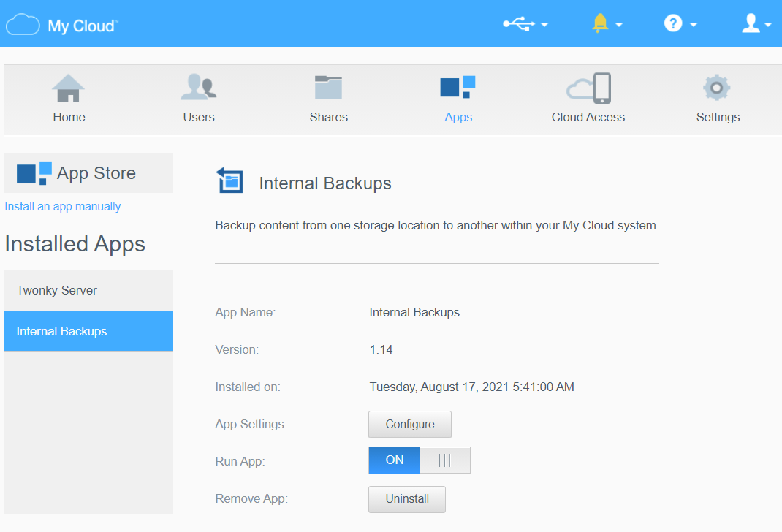Toggle the Run App ON switch
This screenshot has width=782, height=532.
pos(420,460)
